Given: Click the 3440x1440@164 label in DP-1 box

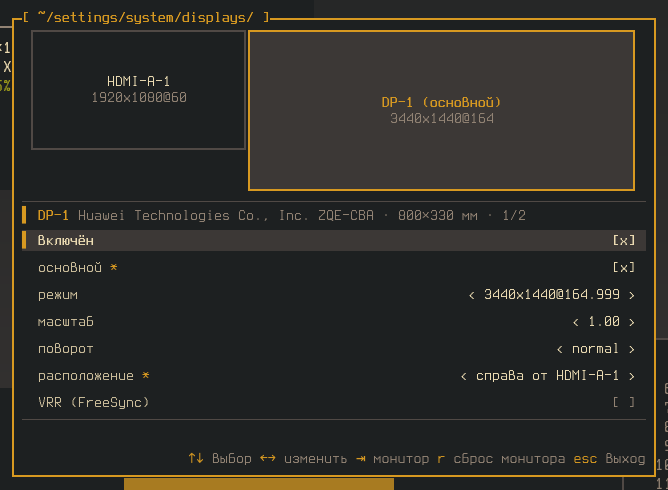Looking at the screenshot, I should 442,118.
